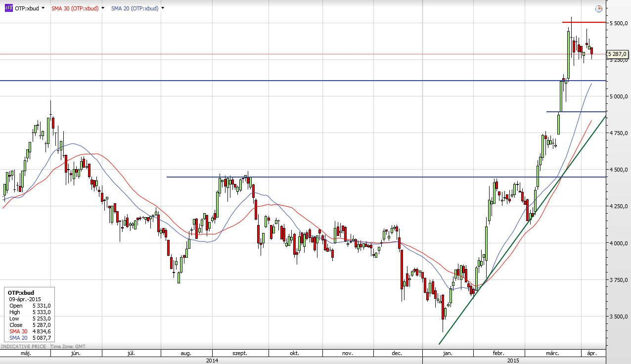Click the Open value 5 331,0

click(x=42, y=306)
